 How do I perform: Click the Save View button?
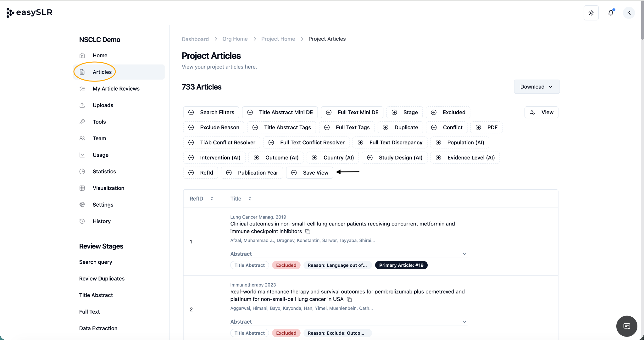pos(310,173)
